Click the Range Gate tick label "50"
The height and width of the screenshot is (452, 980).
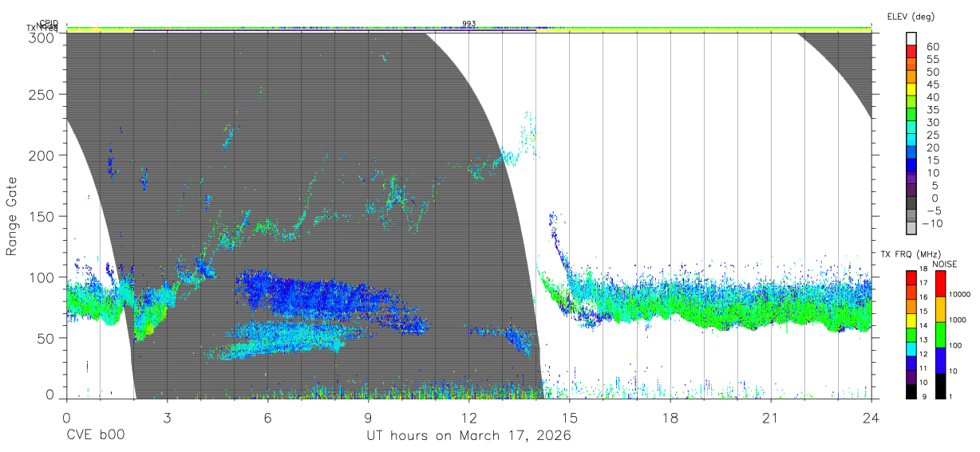click(46, 337)
